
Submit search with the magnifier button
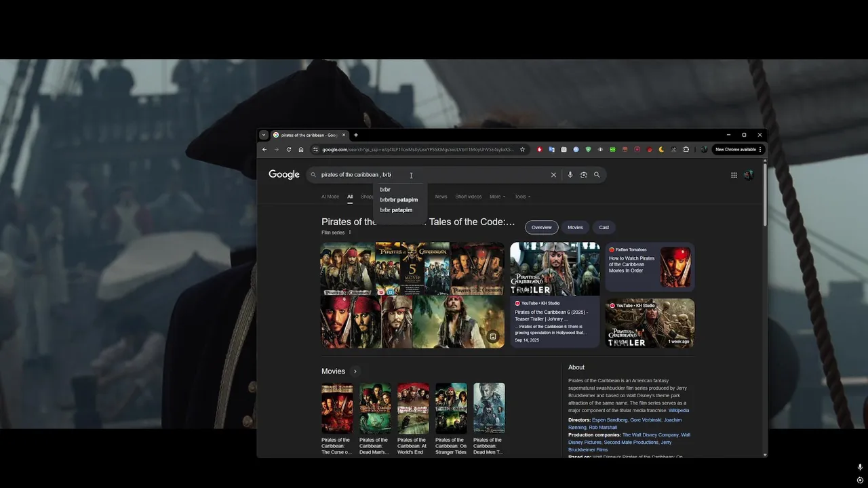597,175
